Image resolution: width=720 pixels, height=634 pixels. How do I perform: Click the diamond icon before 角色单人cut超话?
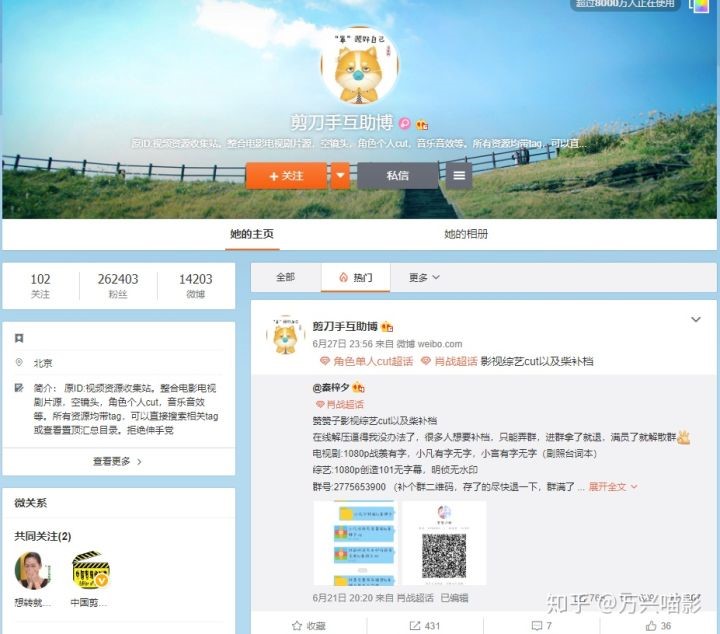325,361
